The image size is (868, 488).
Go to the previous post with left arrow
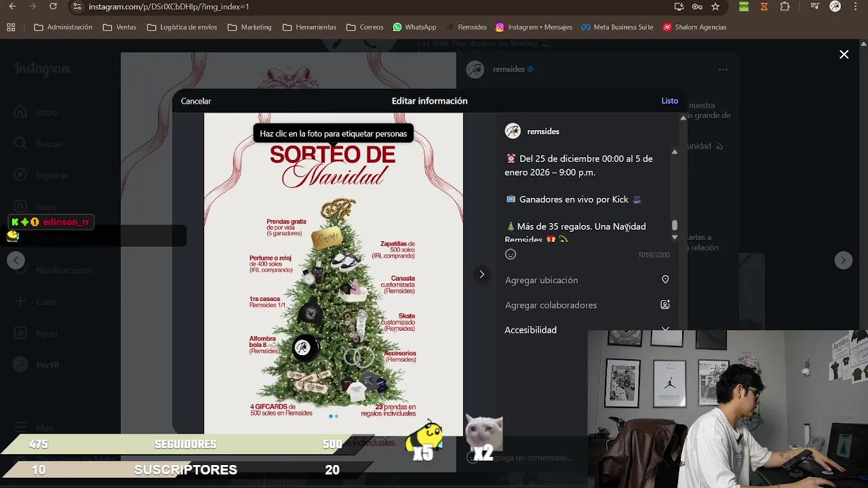(x=16, y=260)
